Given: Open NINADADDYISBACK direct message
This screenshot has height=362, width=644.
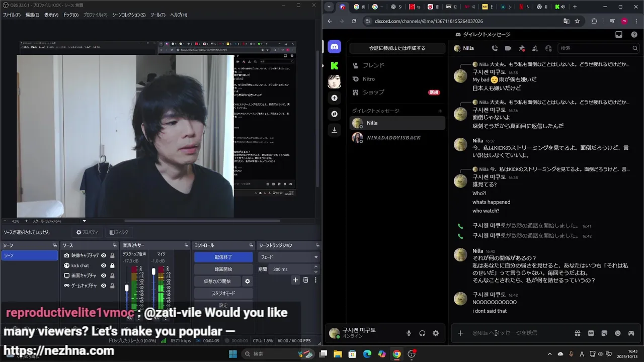Looking at the screenshot, I should 397,138.
